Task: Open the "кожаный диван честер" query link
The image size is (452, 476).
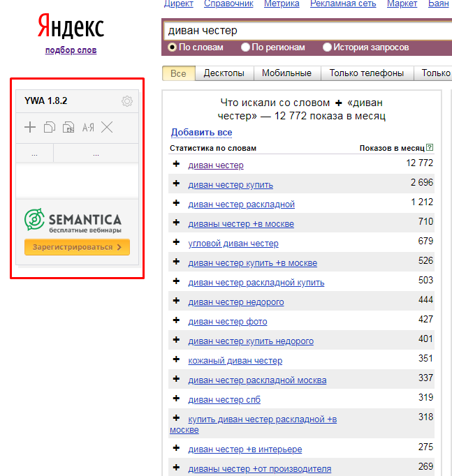Action: pyautogui.click(x=235, y=361)
